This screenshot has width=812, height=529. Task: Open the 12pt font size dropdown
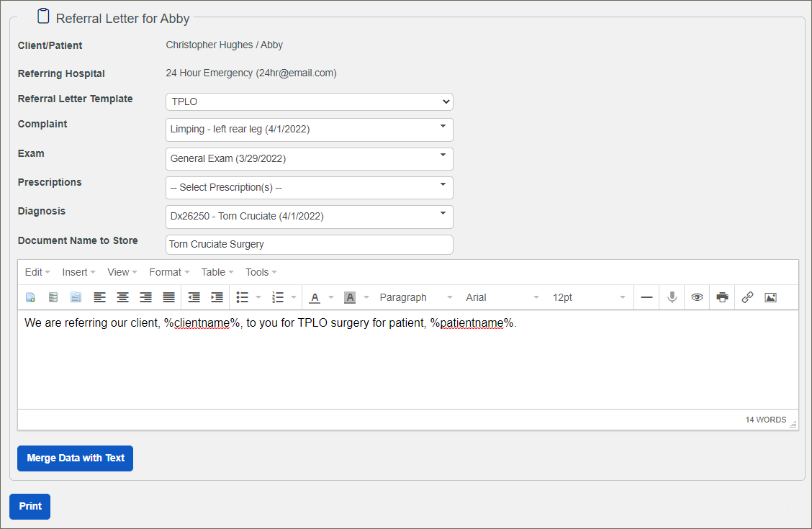tap(589, 298)
